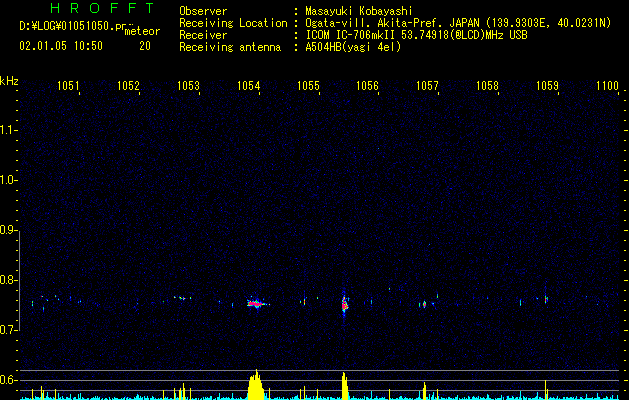This screenshot has height=400, width=629.
Task: Click the vertical meteor echo before 1056
Action: [344, 304]
